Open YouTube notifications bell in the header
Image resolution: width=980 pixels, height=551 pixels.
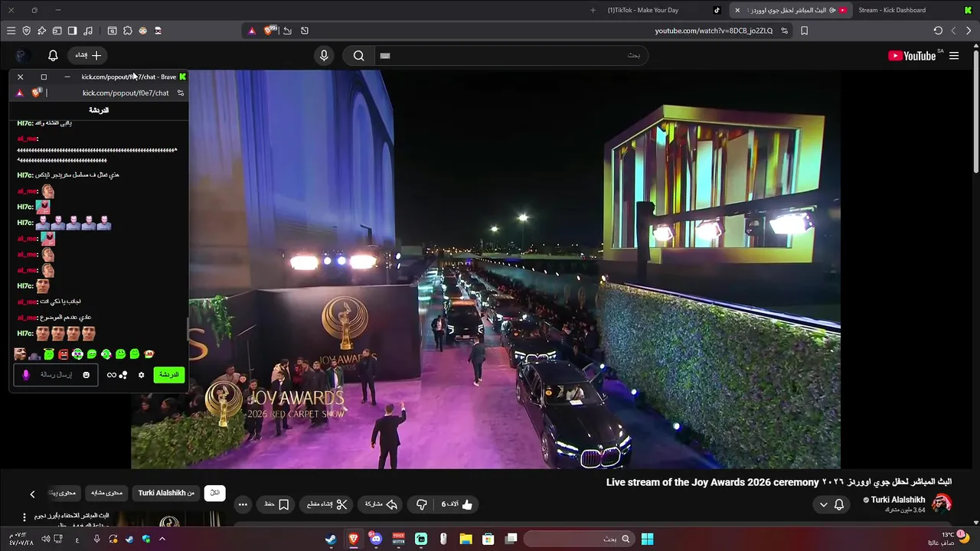click(53, 56)
